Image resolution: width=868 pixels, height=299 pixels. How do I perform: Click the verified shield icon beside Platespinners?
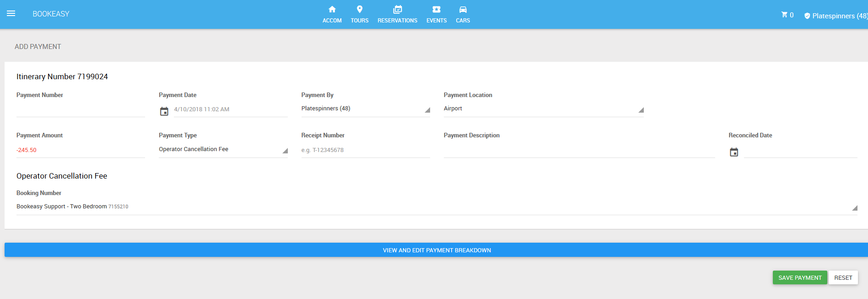pyautogui.click(x=807, y=16)
